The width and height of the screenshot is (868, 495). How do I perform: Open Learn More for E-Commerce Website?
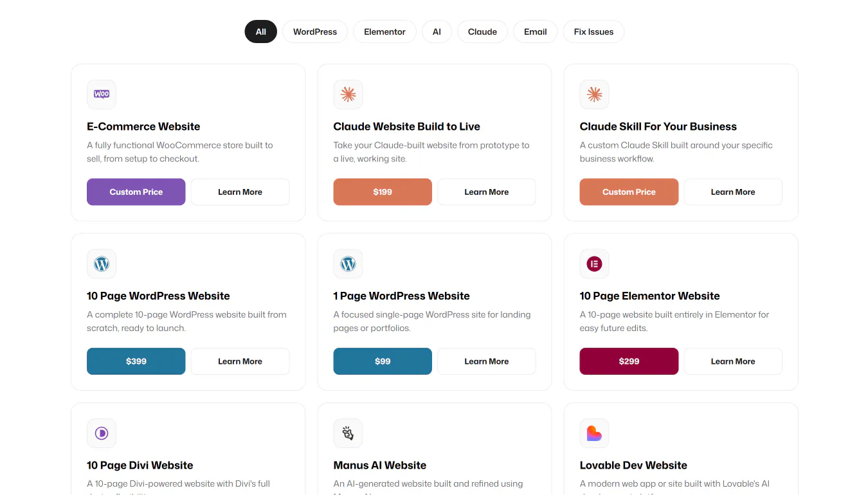pyautogui.click(x=240, y=192)
